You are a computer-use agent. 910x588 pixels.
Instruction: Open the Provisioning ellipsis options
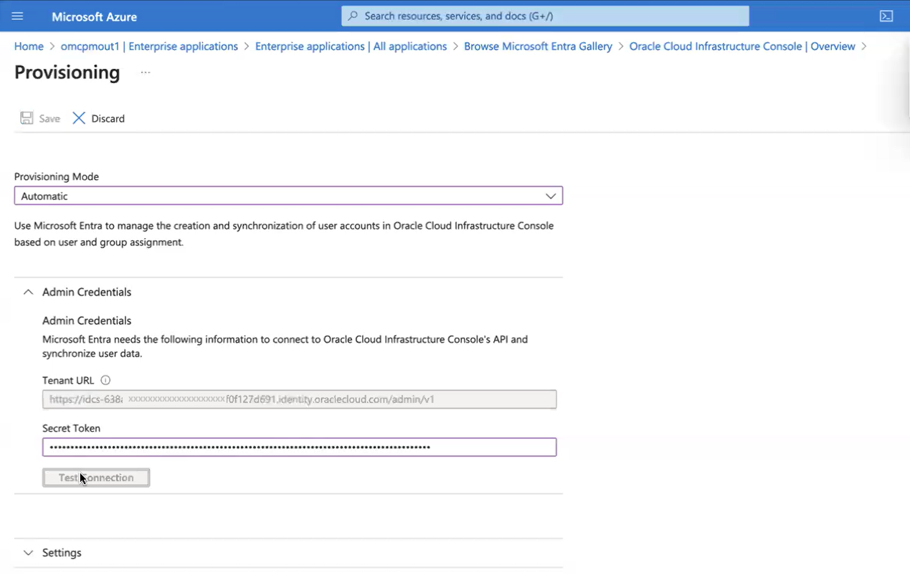click(145, 72)
